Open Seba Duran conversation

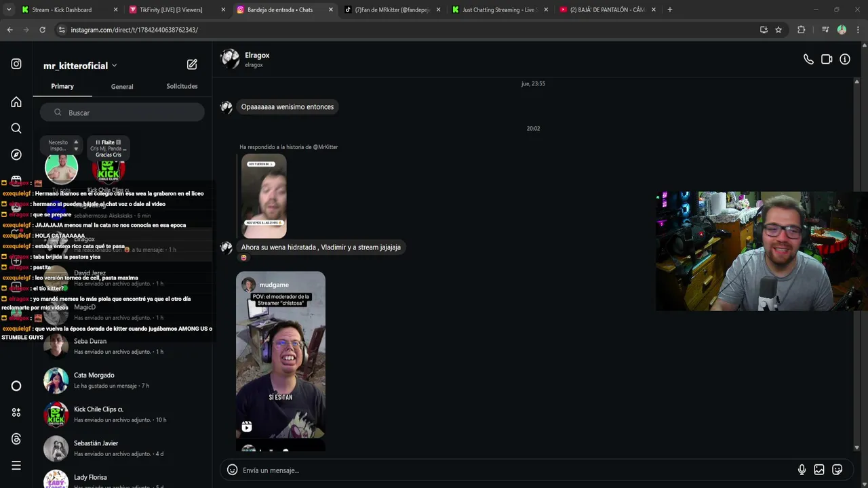(122, 346)
